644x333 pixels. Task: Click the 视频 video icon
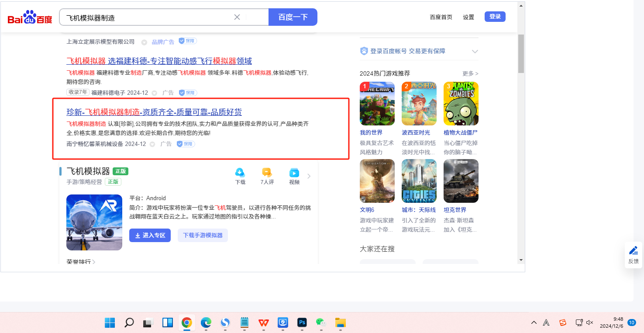click(294, 173)
